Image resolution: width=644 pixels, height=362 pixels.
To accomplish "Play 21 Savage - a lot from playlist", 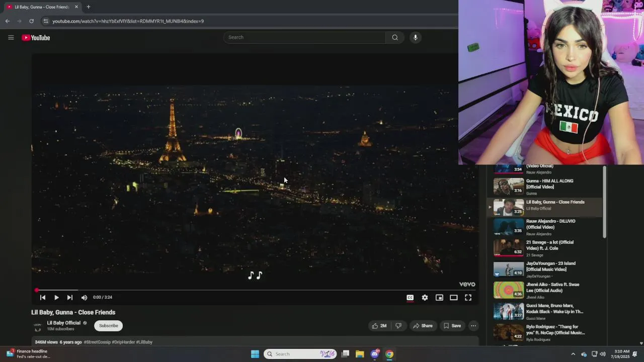I will (544, 248).
